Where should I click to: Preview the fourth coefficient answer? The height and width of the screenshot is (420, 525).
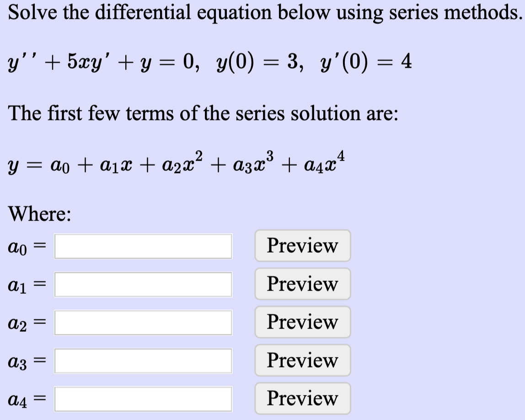click(302, 360)
